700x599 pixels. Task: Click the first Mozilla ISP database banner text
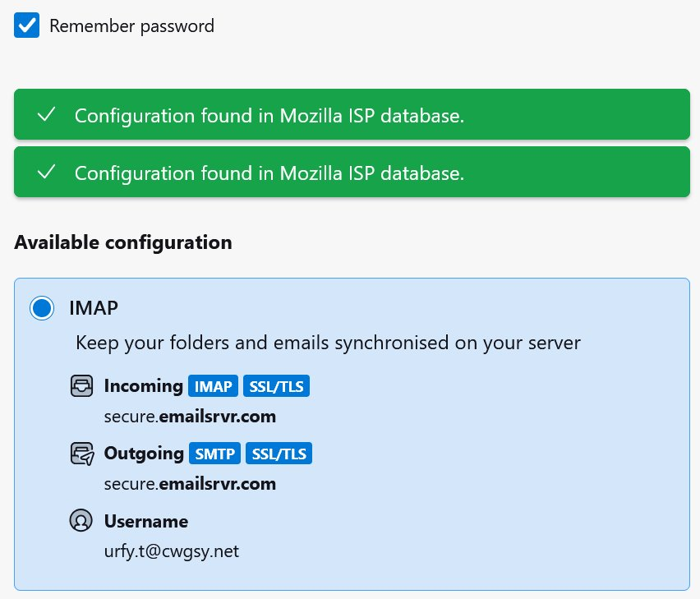pos(269,116)
